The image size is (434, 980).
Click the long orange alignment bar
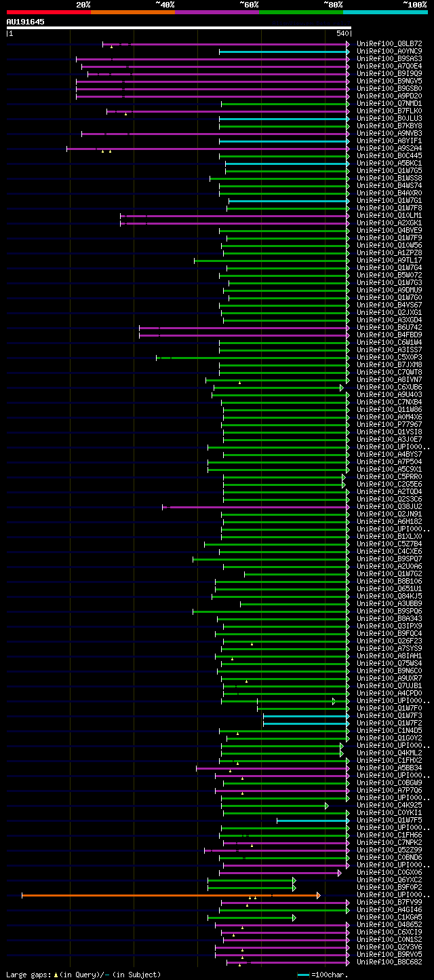click(170, 895)
